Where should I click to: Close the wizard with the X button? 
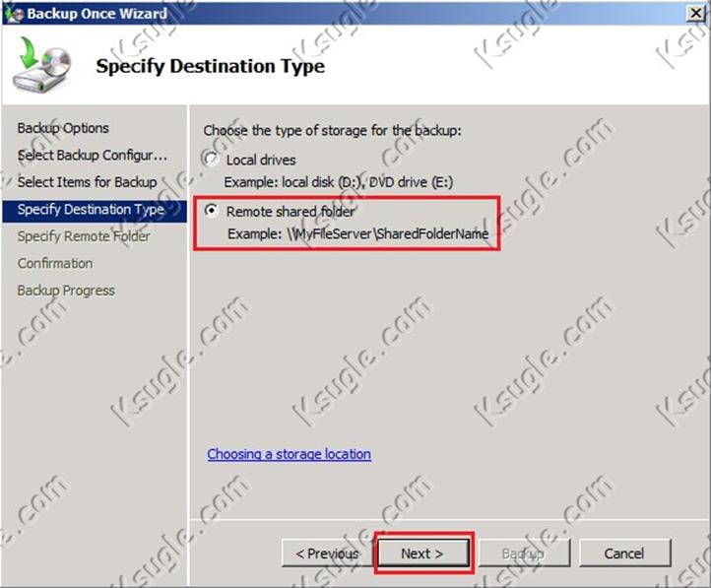[x=696, y=13]
